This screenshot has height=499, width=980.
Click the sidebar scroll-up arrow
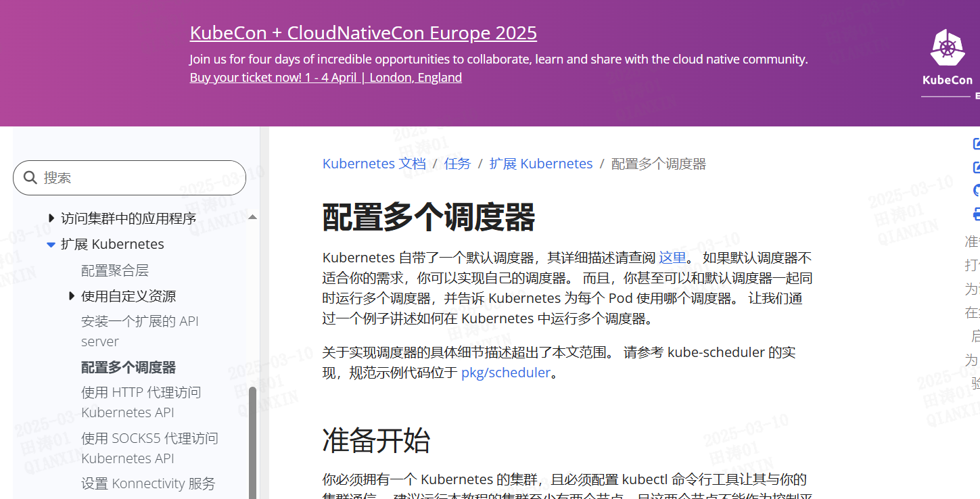(252, 217)
